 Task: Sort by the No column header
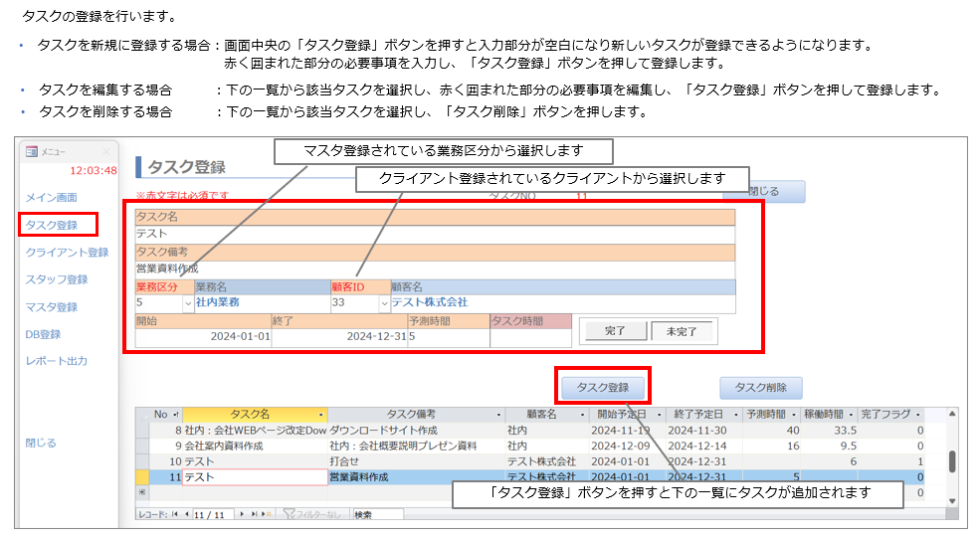pos(165,415)
